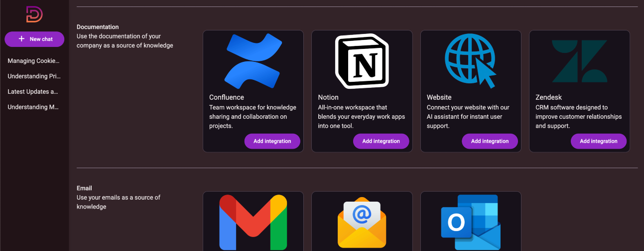644x251 pixels.
Task: Select the Confluence card title
Action: 227,97
